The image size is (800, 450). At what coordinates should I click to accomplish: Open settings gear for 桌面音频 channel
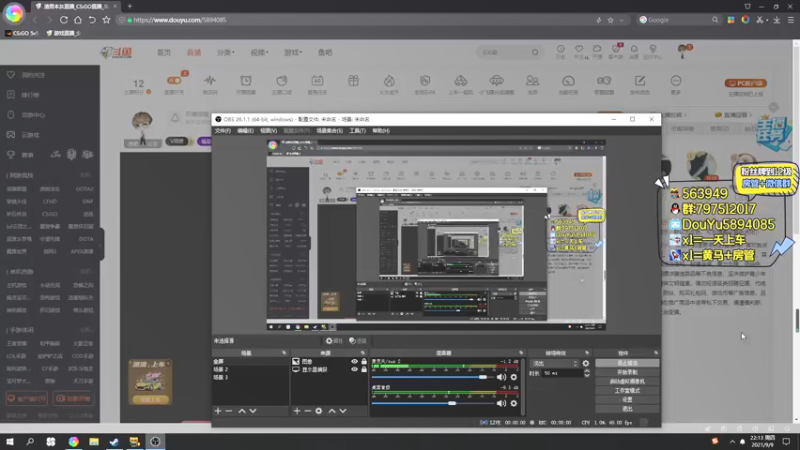coord(514,403)
